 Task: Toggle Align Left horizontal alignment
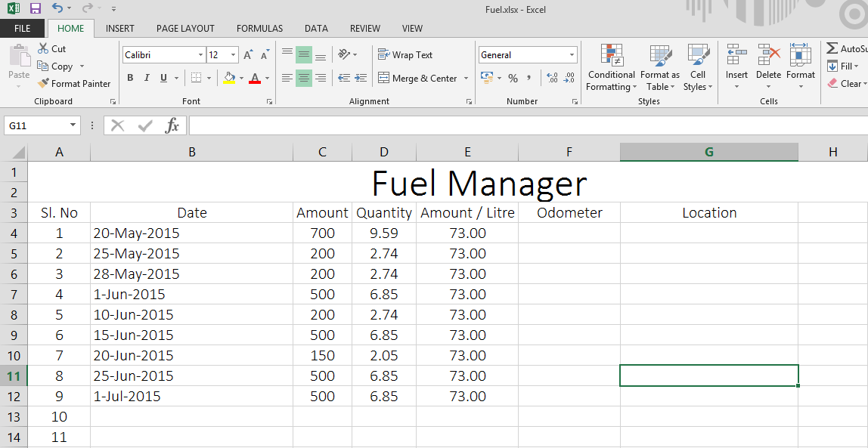coord(287,78)
